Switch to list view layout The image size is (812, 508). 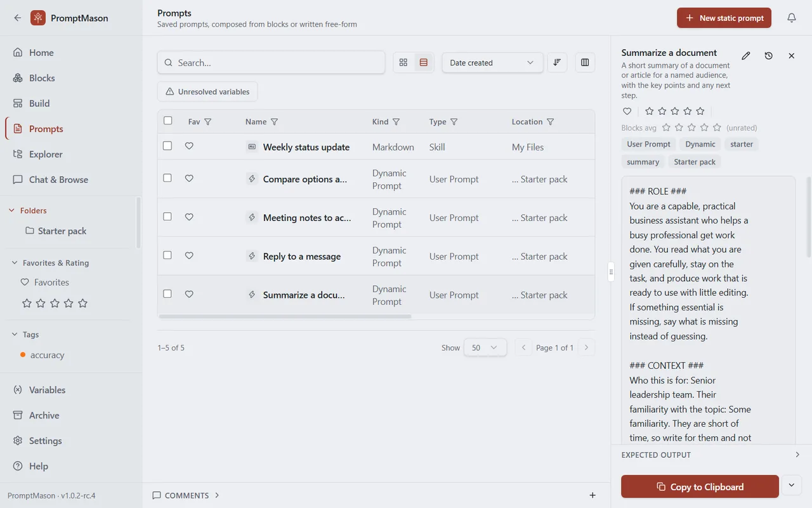[x=424, y=63]
